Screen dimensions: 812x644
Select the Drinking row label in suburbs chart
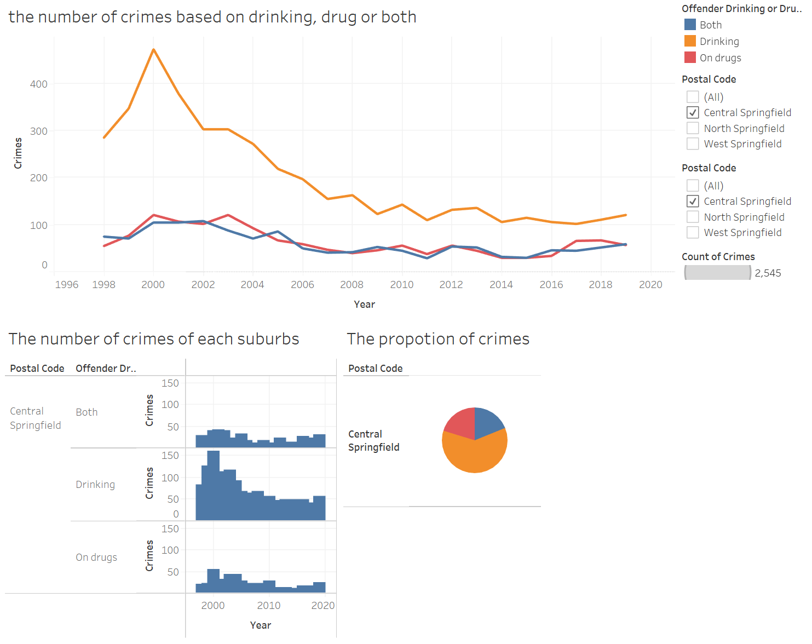tap(95, 485)
